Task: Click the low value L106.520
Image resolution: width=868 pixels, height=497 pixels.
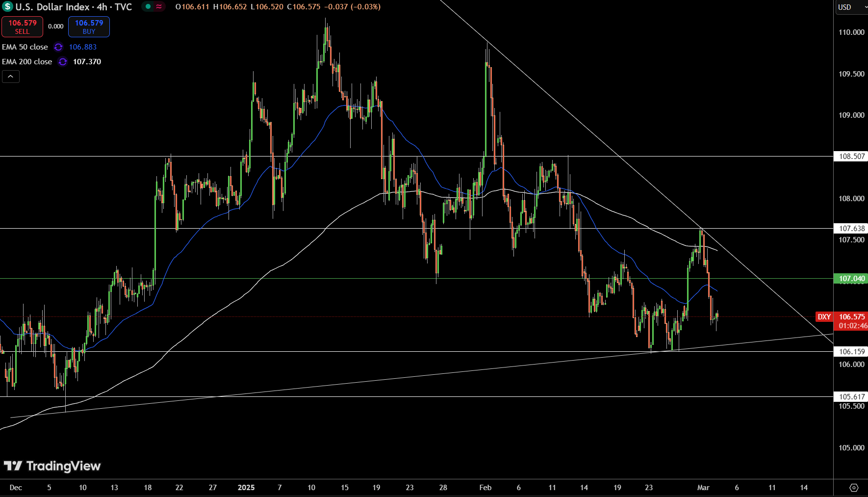Action: tap(267, 7)
